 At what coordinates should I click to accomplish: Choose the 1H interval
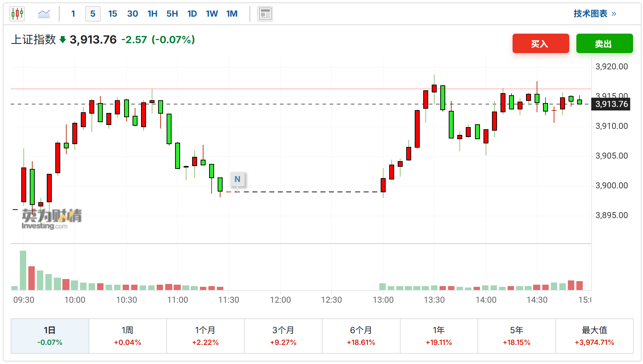click(152, 14)
